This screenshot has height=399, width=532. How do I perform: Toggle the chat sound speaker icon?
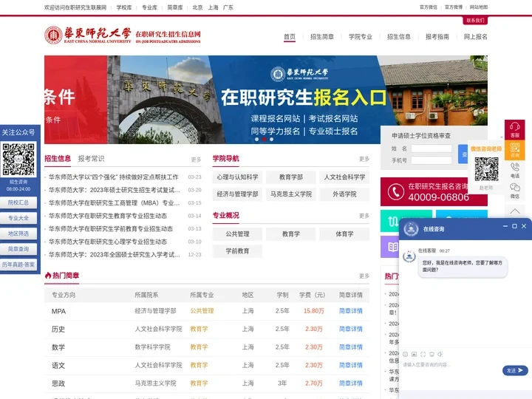tap(440, 354)
